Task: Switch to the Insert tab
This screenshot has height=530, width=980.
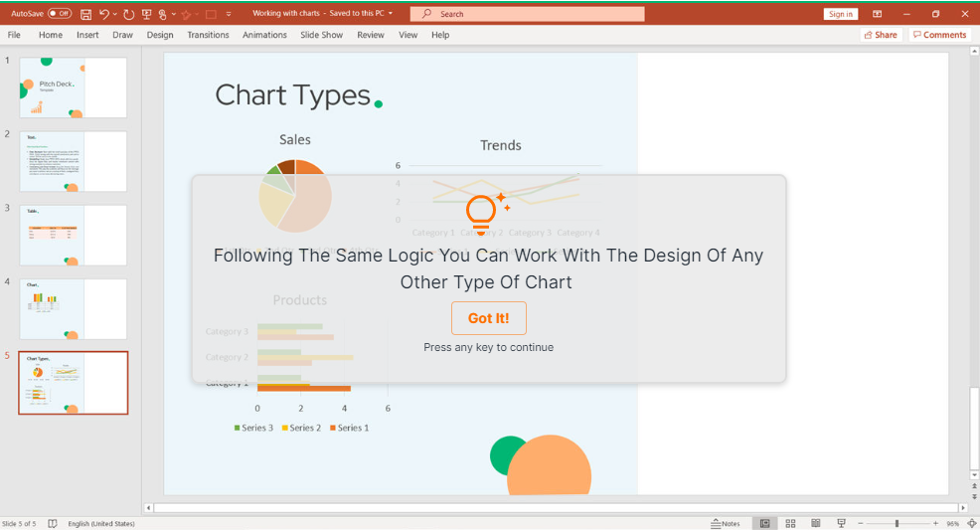Action: pyautogui.click(x=87, y=35)
